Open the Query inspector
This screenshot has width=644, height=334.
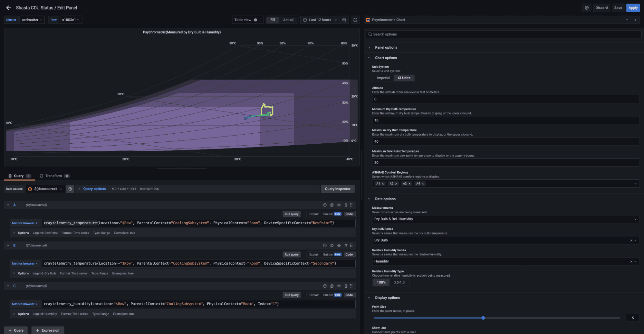click(x=338, y=189)
